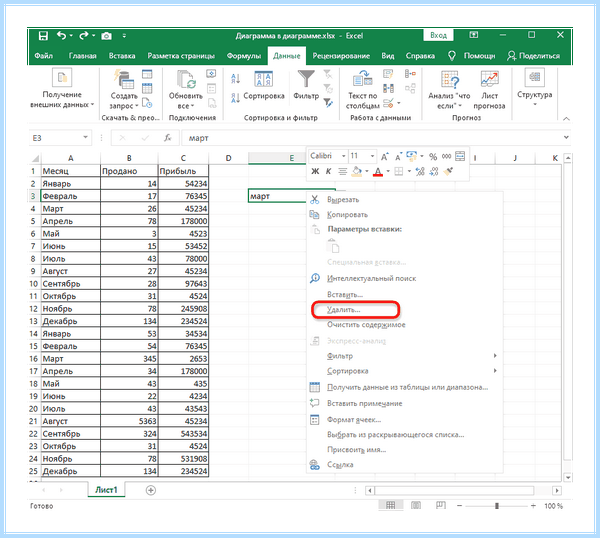Switch to Page Break Preview in status bar

[441, 505]
